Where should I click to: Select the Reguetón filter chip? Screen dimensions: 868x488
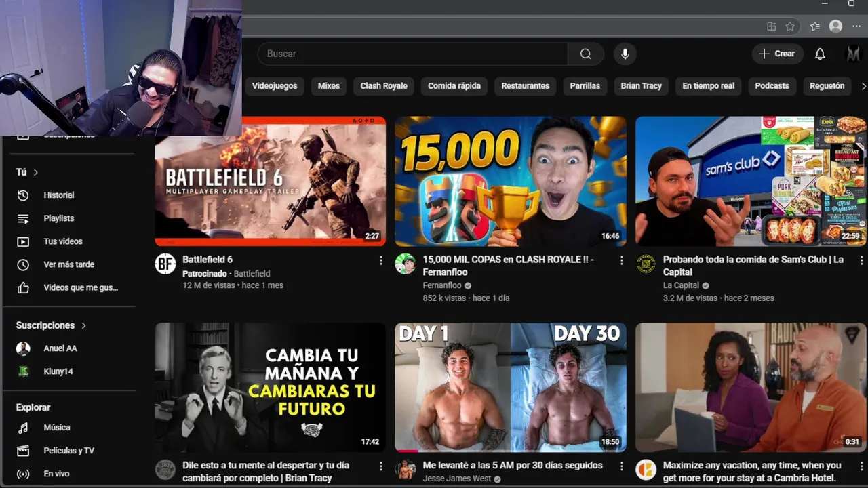pyautogui.click(x=827, y=86)
